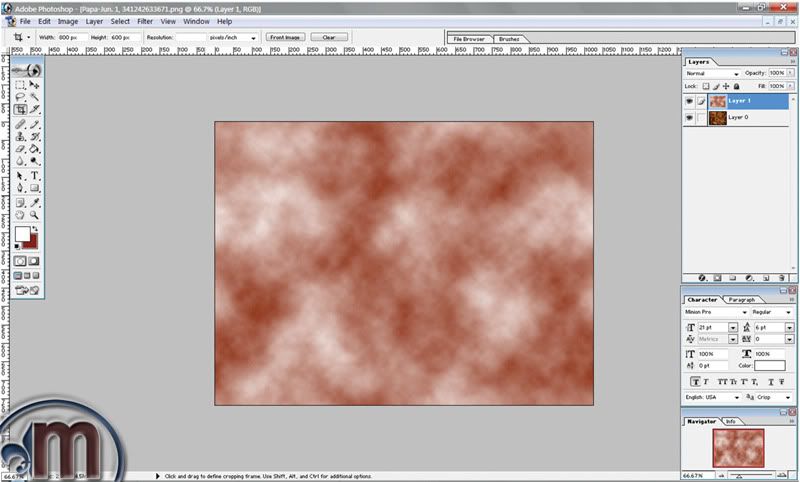This screenshot has height=482, width=800.
Task: Toggle Strikethrough in Character panel
Action: pyautogui.click(x=782, y=382)
